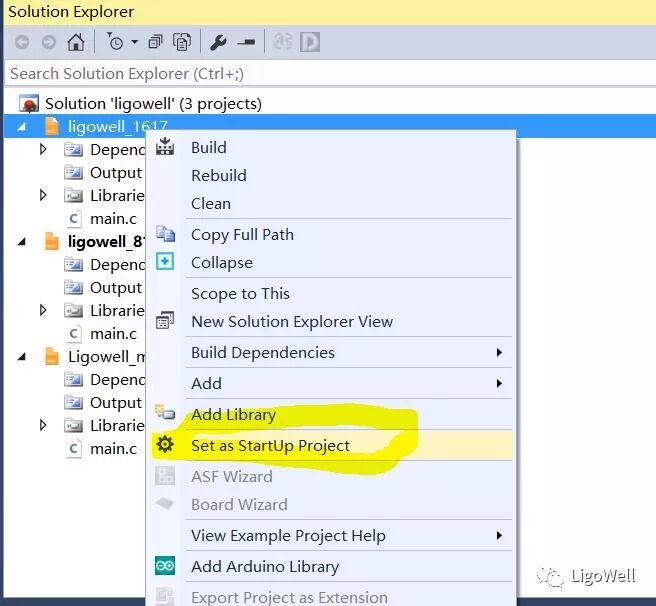
Task: Choose Build from the context menu
Action: (x=209, y=148)
